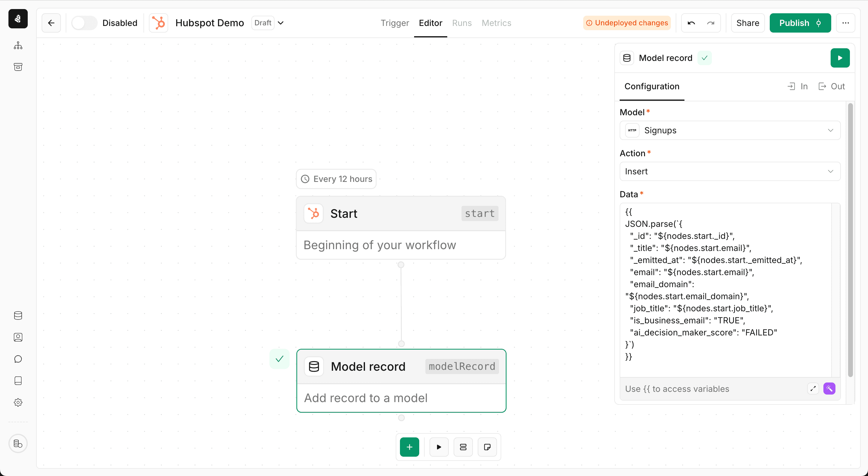Screen dimensions: 868x476
Task: Click the 'Beginning of your workflow' description
Action: pos(380,245)
